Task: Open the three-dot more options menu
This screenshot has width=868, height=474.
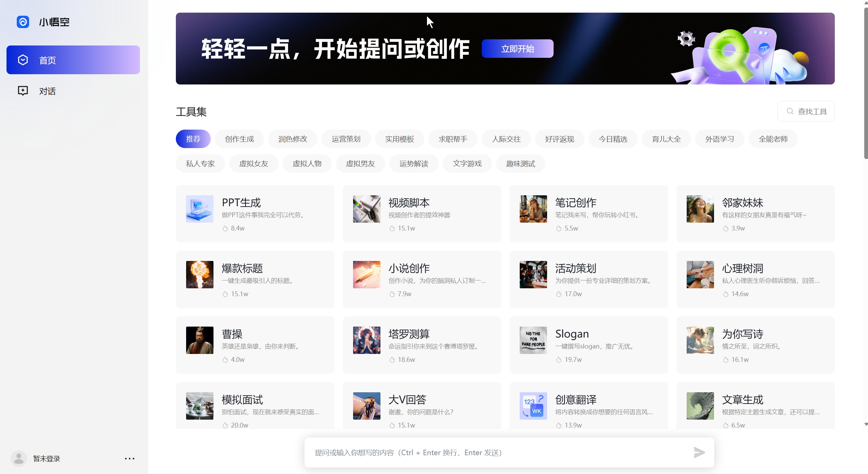Action: 130,459
